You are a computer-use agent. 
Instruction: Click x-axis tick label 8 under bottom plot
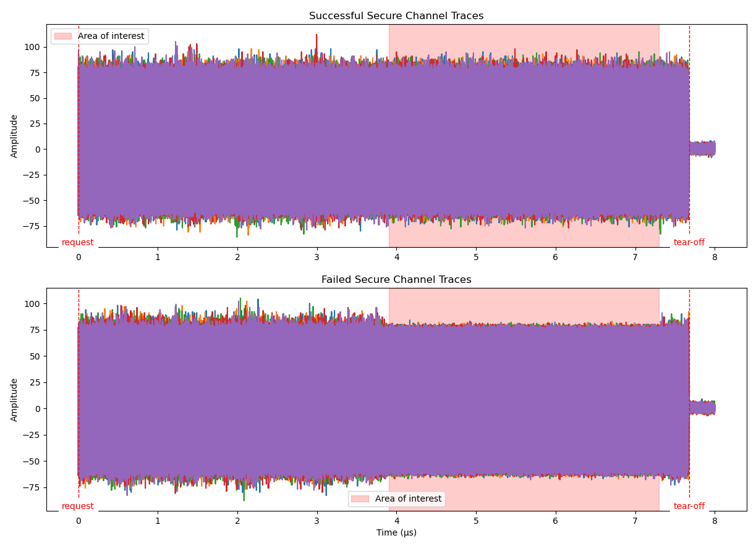(x=715, y=521)
